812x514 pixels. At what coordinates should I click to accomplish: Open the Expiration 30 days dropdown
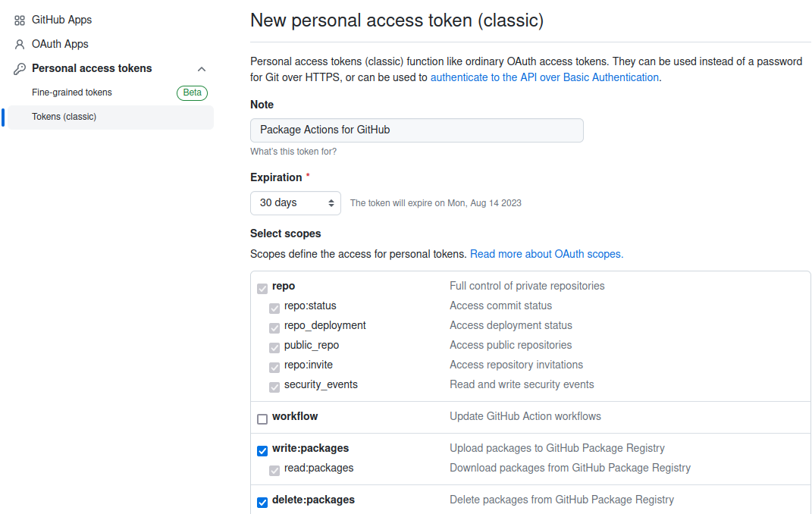296,203
